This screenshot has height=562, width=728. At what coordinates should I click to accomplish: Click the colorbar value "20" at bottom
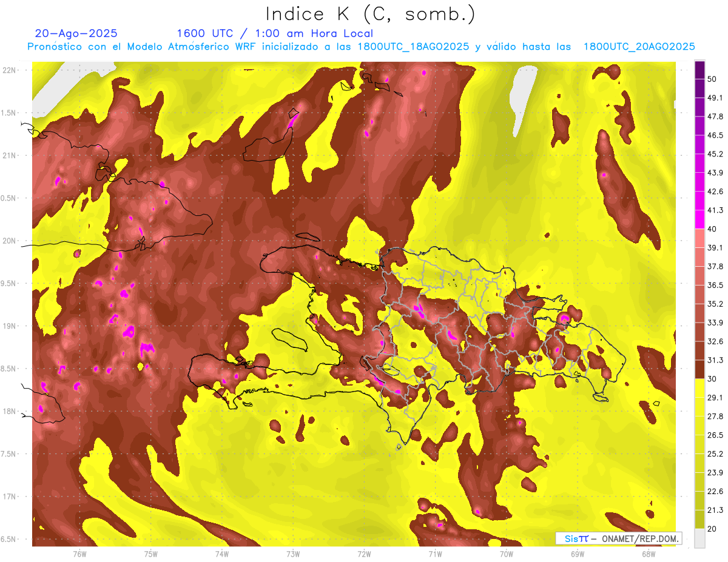(x=712, y=529)
